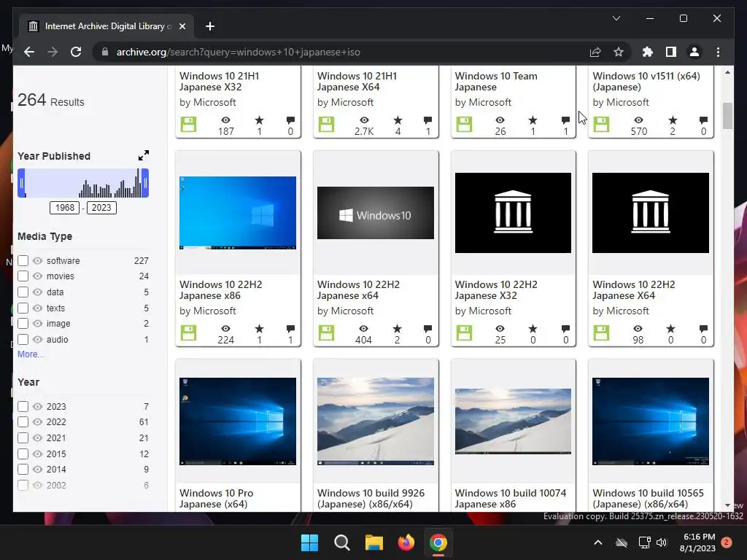Image resolution: width=747 pixels, height=560 pixels.
Task: Click left handle of year range slider
Action: coord(21,183)
